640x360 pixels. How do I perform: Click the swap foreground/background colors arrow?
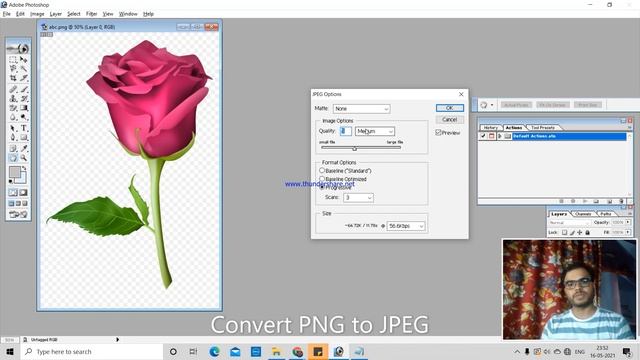24,168
